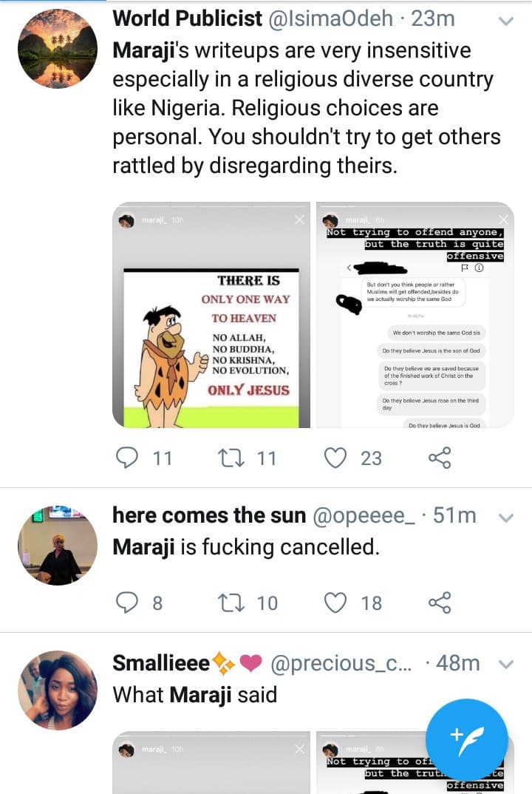The width and height of the screenshot is (532, 794).
Task: Tap bold 'Maraji' in Smallieee's tweet
Action: (x=197, y=695)
